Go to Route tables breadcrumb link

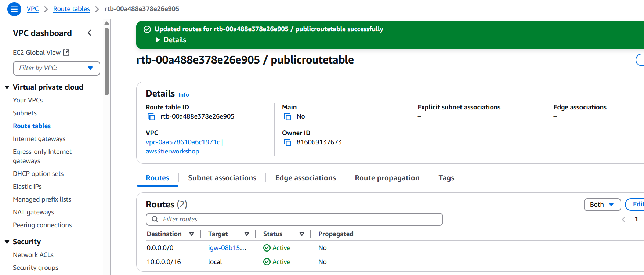coord(71,9)
